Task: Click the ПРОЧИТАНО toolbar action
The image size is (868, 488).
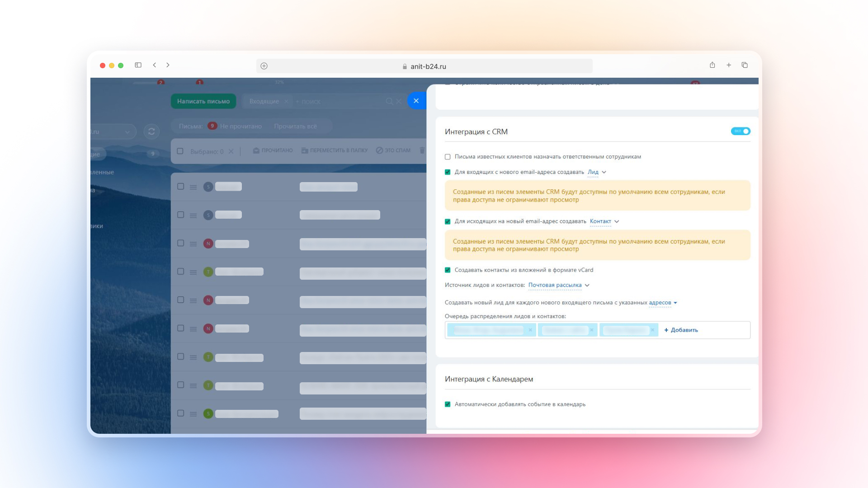Action: tap(273, 150)
